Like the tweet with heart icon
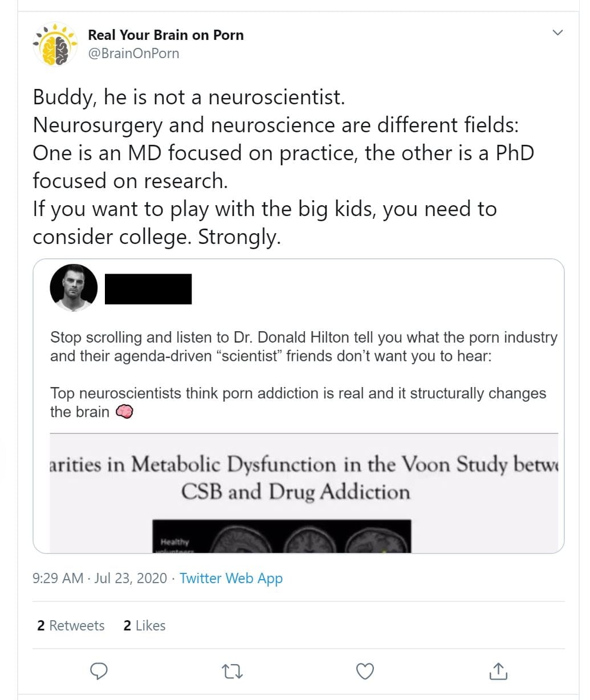The height and width of the screenshot is (700, 590). coord(365,671)
